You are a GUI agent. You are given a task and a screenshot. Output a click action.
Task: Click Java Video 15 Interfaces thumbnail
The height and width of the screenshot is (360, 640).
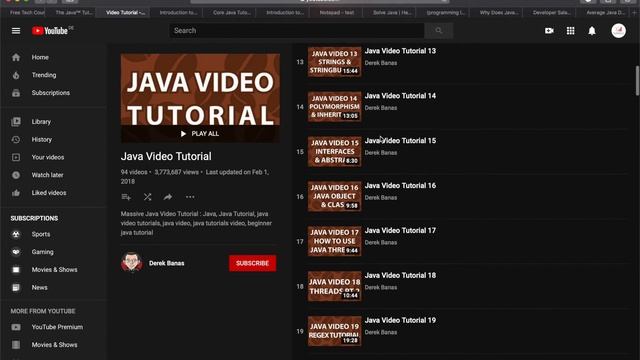(x=334, y=152)
